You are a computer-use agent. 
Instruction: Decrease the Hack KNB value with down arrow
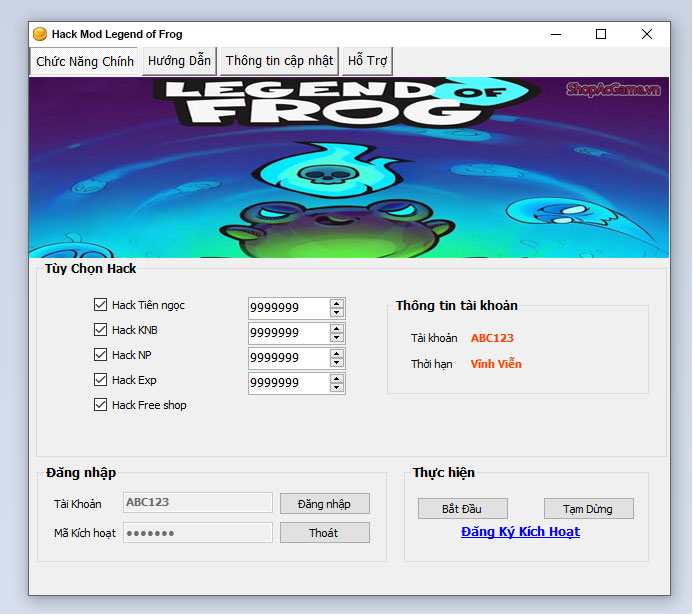pos(337,338)
